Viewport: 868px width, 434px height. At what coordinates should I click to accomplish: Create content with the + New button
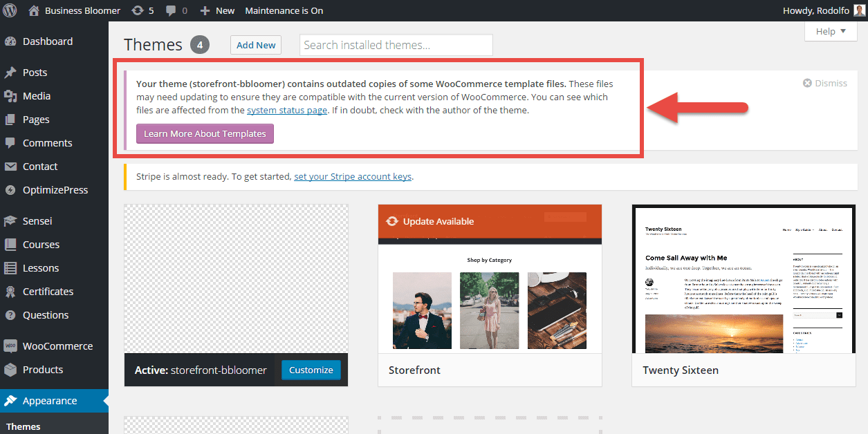coord(217,10)
